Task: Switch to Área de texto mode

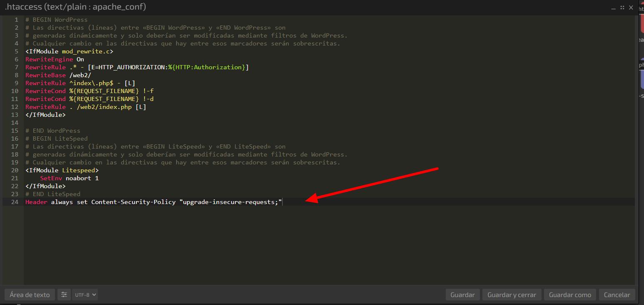Action: click(x=30, y=295)
